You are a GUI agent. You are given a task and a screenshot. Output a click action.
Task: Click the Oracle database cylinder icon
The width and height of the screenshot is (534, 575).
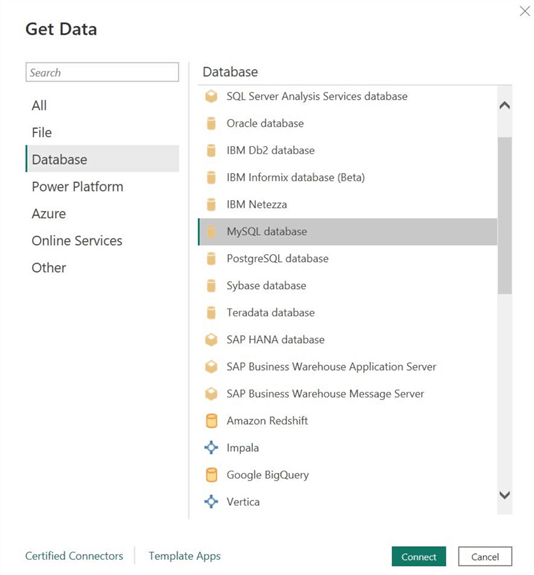(211, 124)
